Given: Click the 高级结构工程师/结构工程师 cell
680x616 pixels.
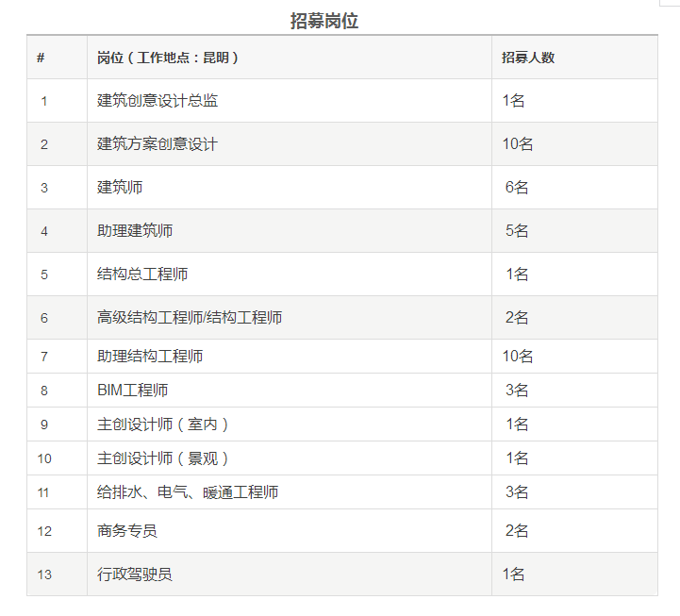Looking at the screenshot, I should (190, 318).
